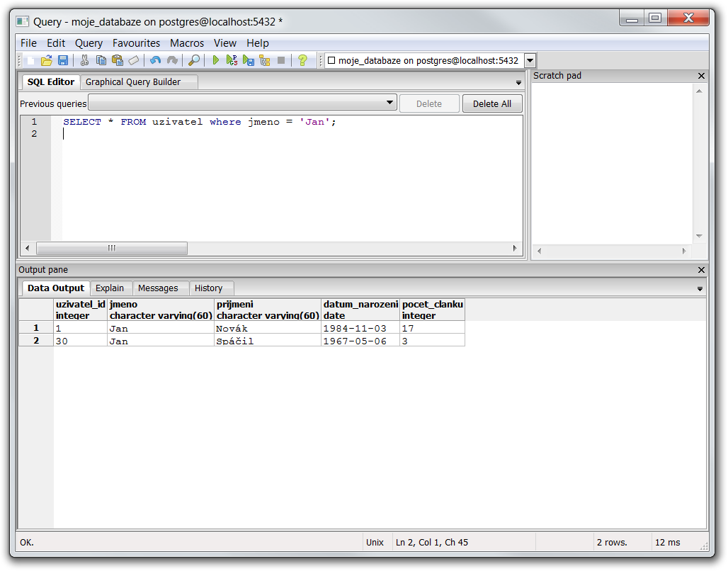Open Find with the magnifying glass icon

click(x=193, y=61)
